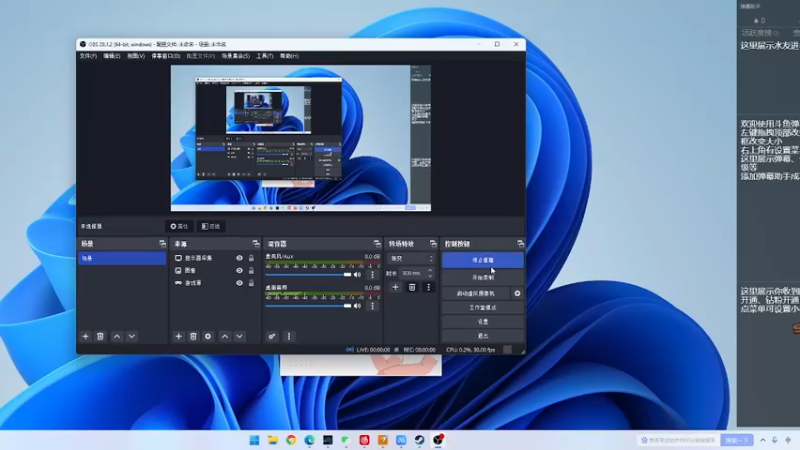Toggle visibility eye of 显示器采集 source
Image resolution: width=800 pixels, height=450 pixels.
coord(239,258)
